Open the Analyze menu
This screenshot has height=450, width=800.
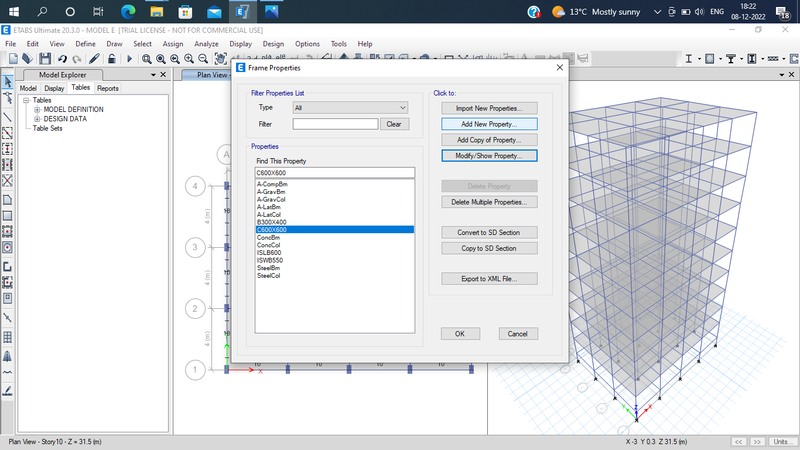click(x=206, y=44)
